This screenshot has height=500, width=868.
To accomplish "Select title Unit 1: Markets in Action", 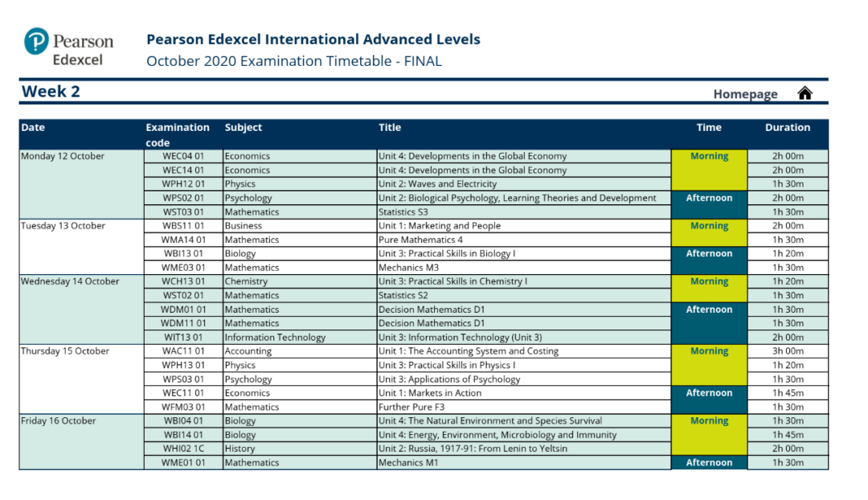I will click(x=429, y=393).
